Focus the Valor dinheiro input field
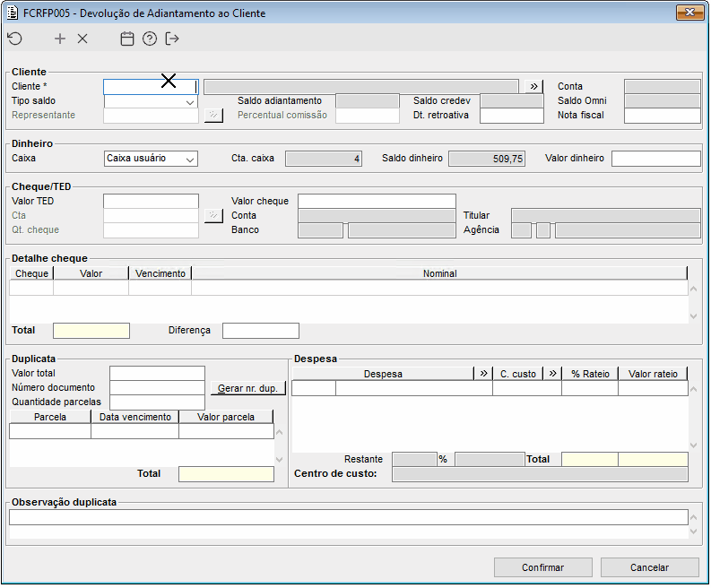This screenshot has width=711, height=588. coord(655,159)
